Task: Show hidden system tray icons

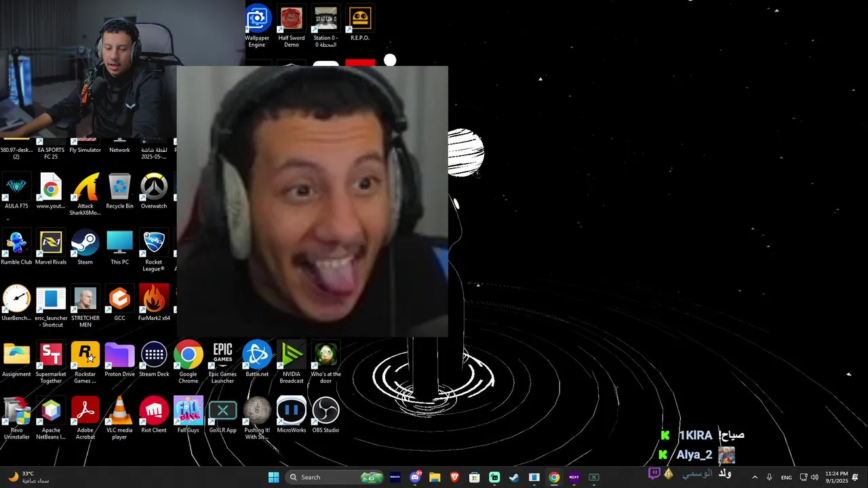Action: tap(755, 477)
